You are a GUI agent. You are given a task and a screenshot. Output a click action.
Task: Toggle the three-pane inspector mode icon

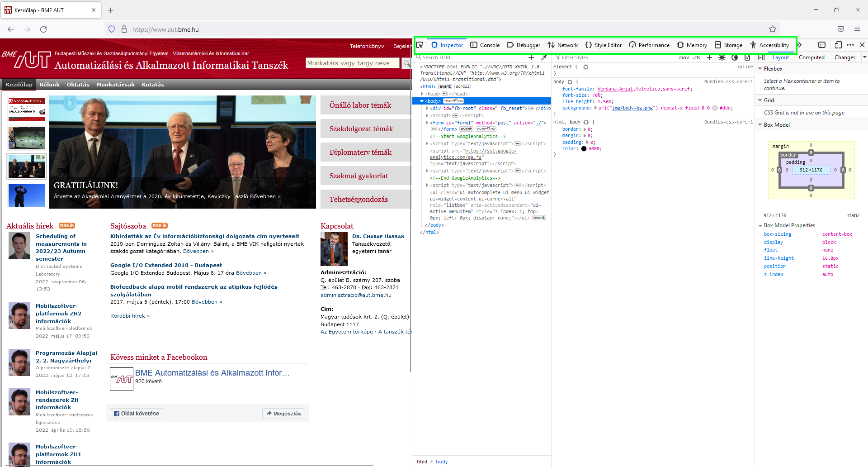click(x=761, y=57)
